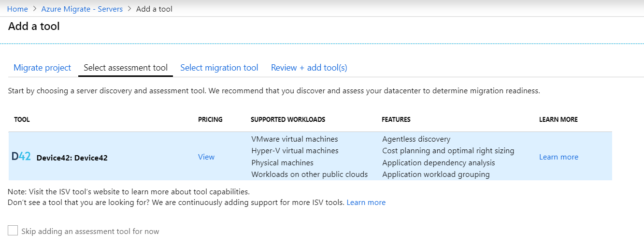View pricing for Device42
Screen dimensions: 644x247
tap(206, 157)
